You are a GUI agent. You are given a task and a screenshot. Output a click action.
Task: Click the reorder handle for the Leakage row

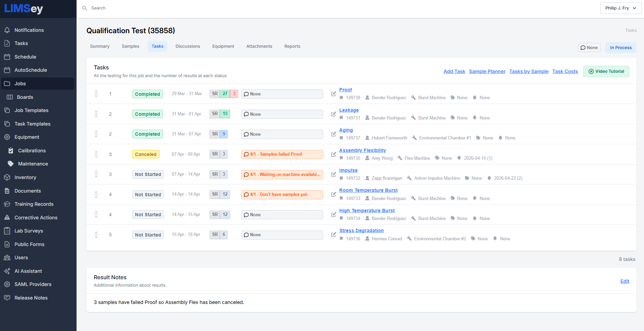[x=96, y=114]
